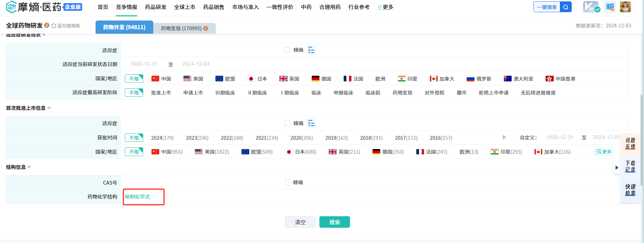Select 美国 flag in 适应症研发现状 country row
Screen dimensions: 644x243
tap(187, 79)
